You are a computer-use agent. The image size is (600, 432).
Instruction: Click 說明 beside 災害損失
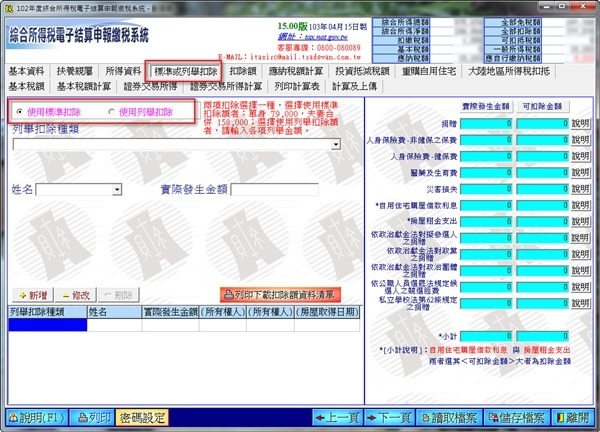pos(580,189)
